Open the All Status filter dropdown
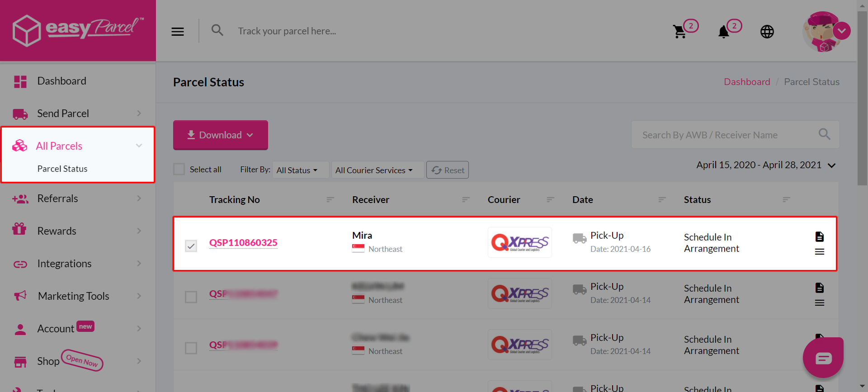The width and height of the screenshot is (868, 392). click(300, 170)
